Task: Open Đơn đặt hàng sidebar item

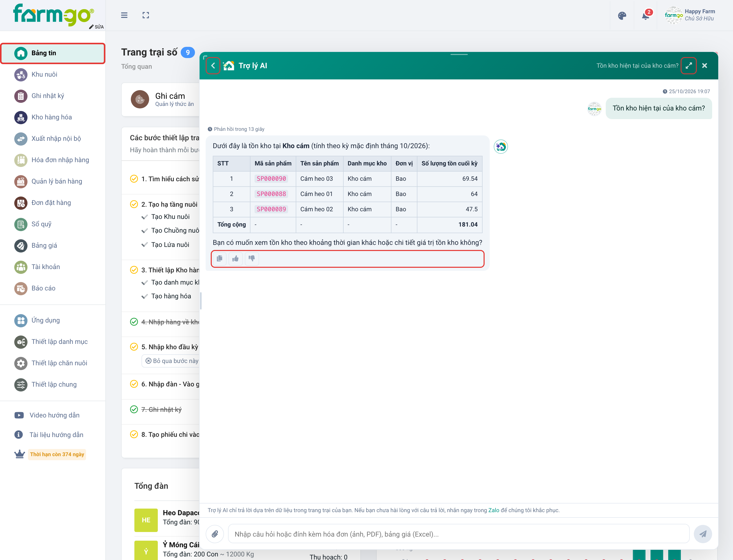Action: [53, 203]
